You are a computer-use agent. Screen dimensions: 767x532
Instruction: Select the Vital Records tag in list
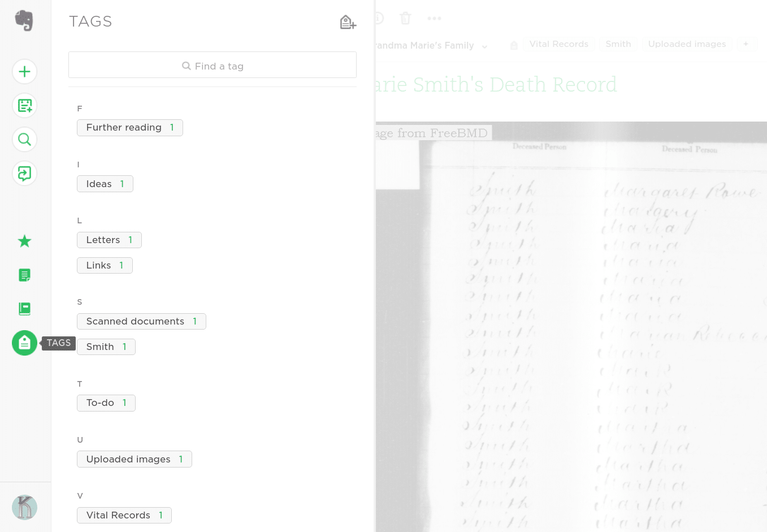124,515
